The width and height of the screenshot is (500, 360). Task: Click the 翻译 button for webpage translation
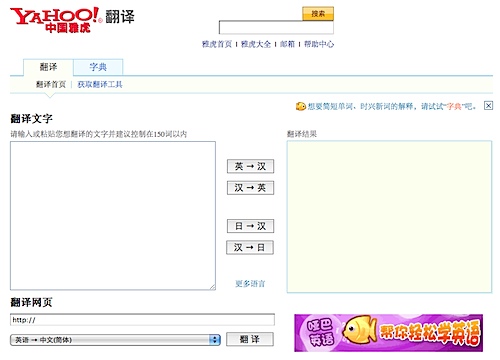[250, 339]
